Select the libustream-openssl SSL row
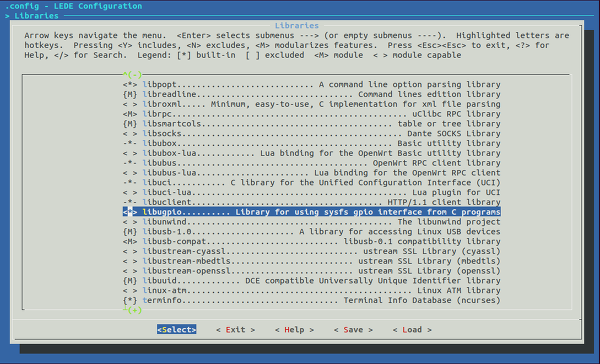 pyautogui.click(x=321, y=271)
